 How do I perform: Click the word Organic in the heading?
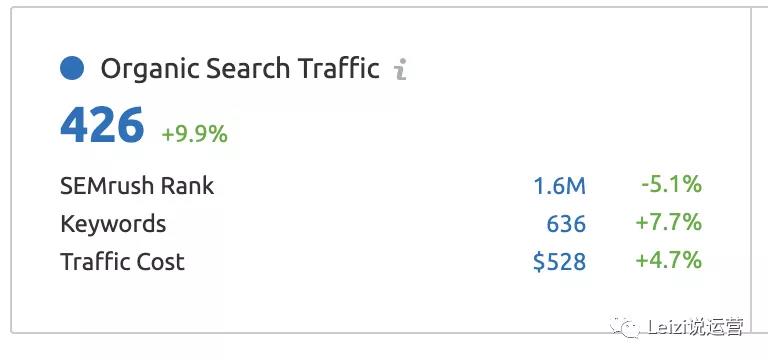point(150,69)
